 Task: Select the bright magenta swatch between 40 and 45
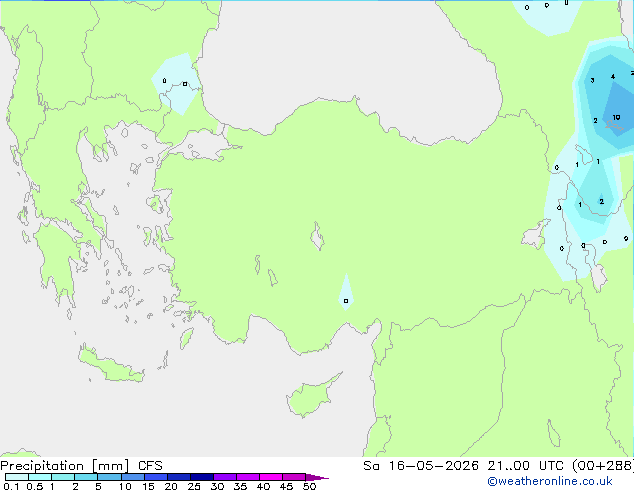click(x=271, y=477)
